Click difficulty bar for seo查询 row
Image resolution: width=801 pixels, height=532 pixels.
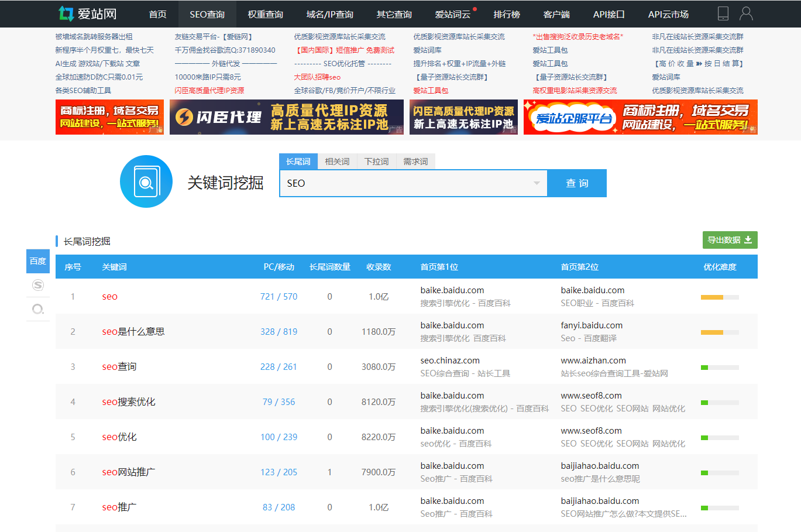(720, 368)
